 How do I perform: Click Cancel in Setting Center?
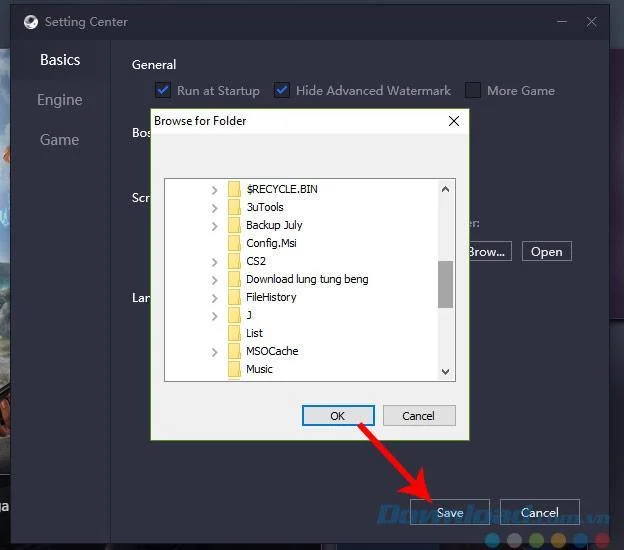540,512
